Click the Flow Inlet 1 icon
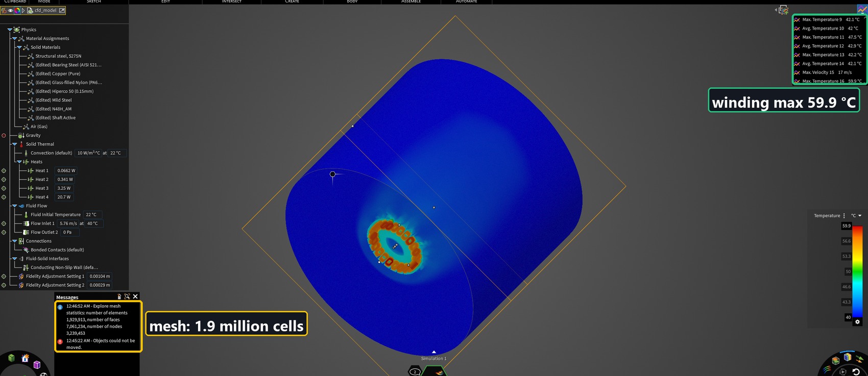Image resolution: width=868 pixels, height=376 pixels. click(26, 223)
